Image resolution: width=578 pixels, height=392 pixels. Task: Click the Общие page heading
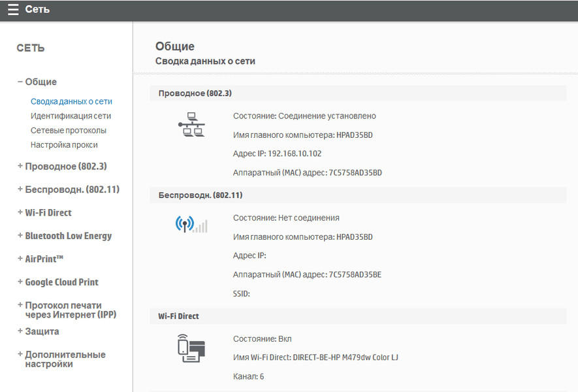[x=175, y=46]
